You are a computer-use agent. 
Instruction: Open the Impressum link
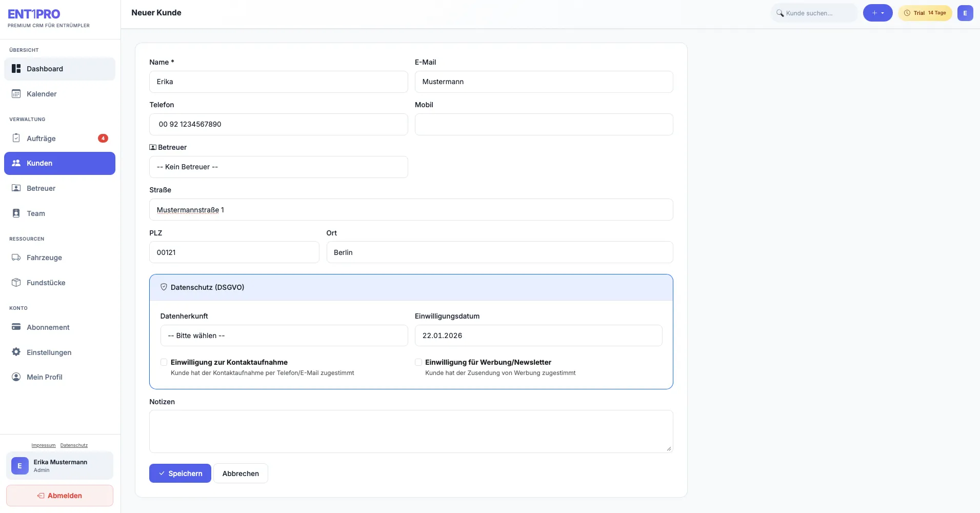coord(44,445)
